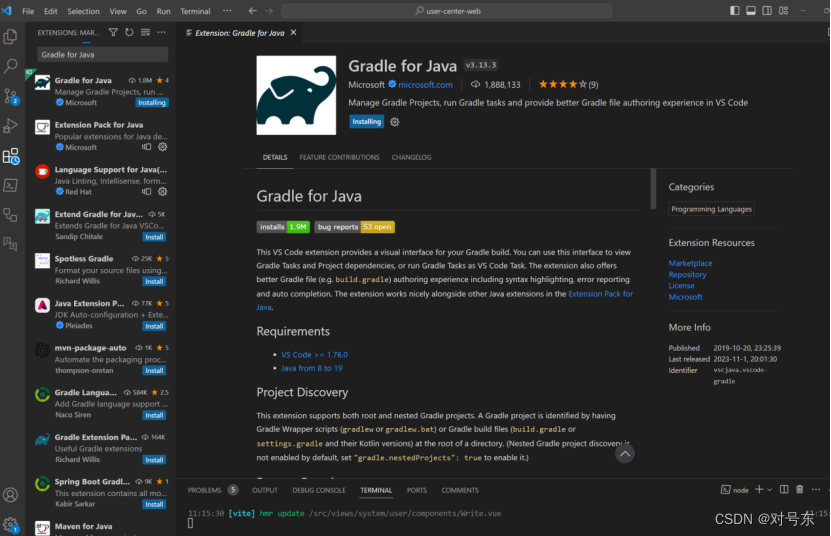The height and width of the screenshot is (536, 831).
Task: Install the Gradle Language extension
Action: click(154, 415)
